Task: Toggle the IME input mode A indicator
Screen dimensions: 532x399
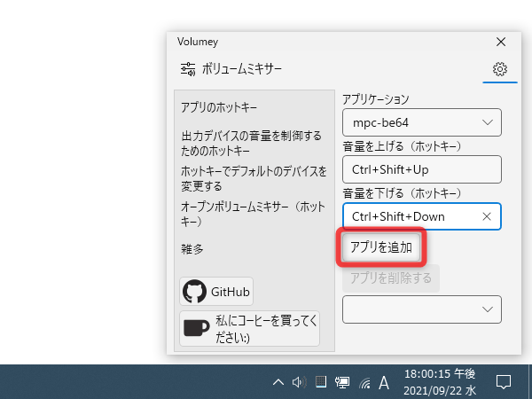Action: point(384,383)
